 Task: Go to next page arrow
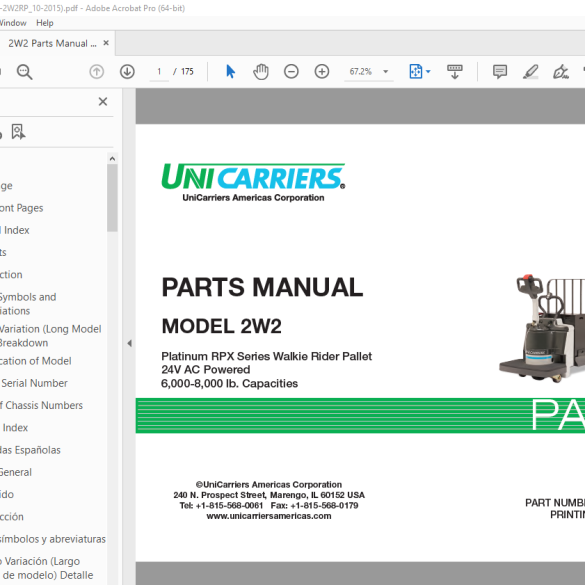click(127, 72)
